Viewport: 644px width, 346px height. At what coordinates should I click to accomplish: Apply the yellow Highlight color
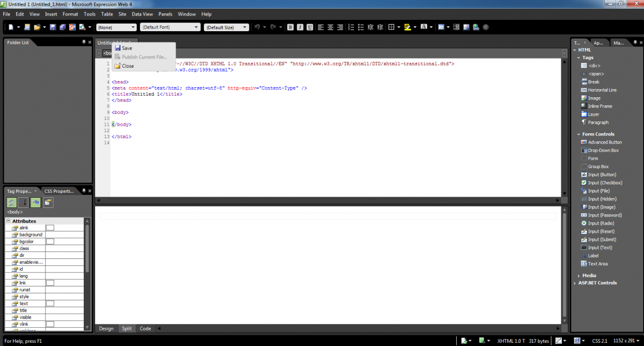(x=408, y=27)
